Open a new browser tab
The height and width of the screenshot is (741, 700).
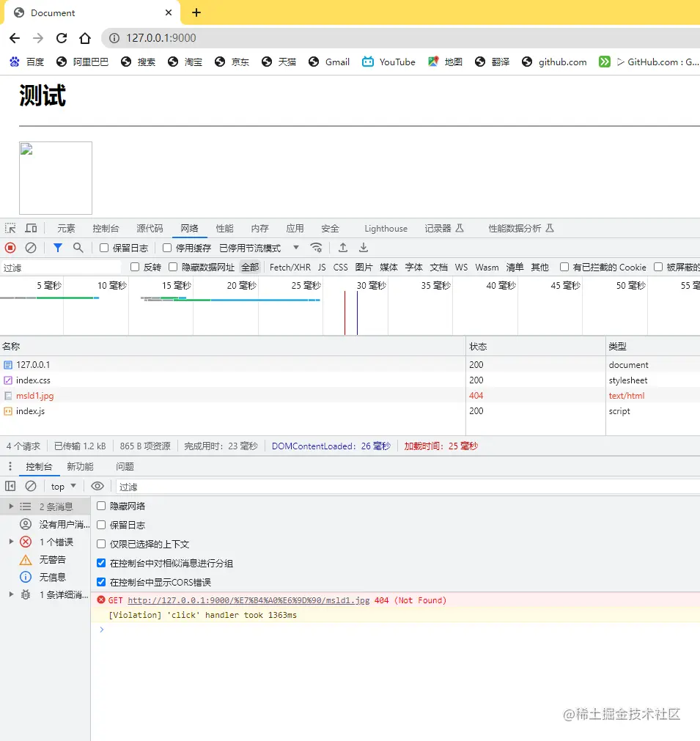tap(196, 12)
